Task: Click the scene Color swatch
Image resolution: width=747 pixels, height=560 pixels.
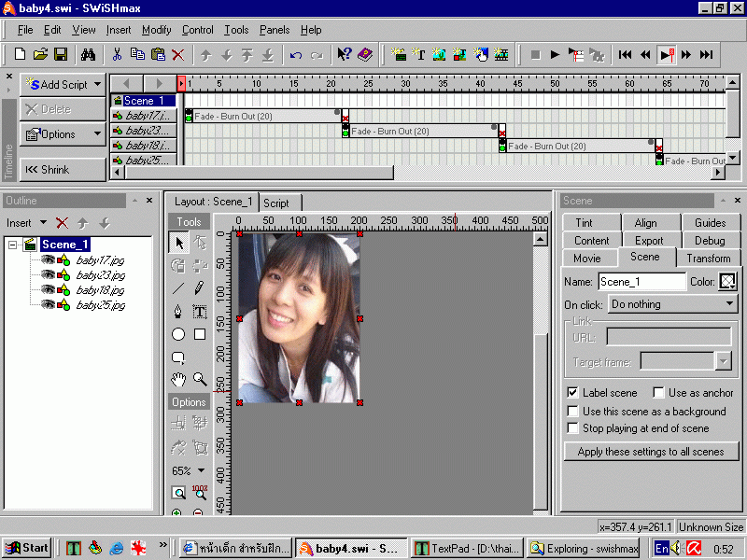Action: [x=727, y=281]
